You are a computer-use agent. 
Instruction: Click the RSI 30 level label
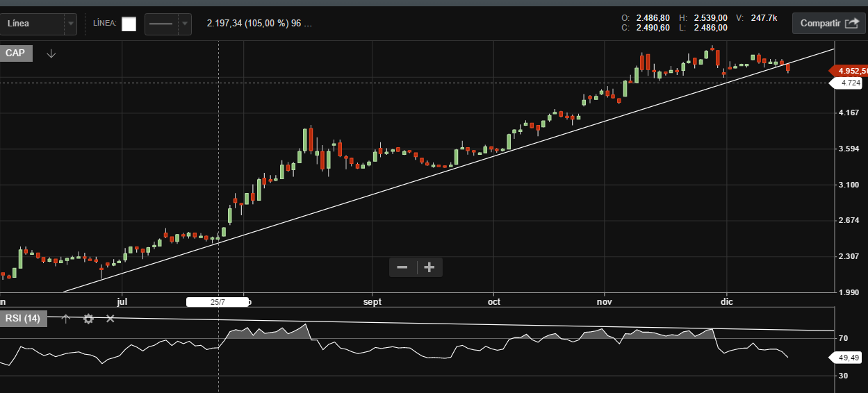click(843, 376)
